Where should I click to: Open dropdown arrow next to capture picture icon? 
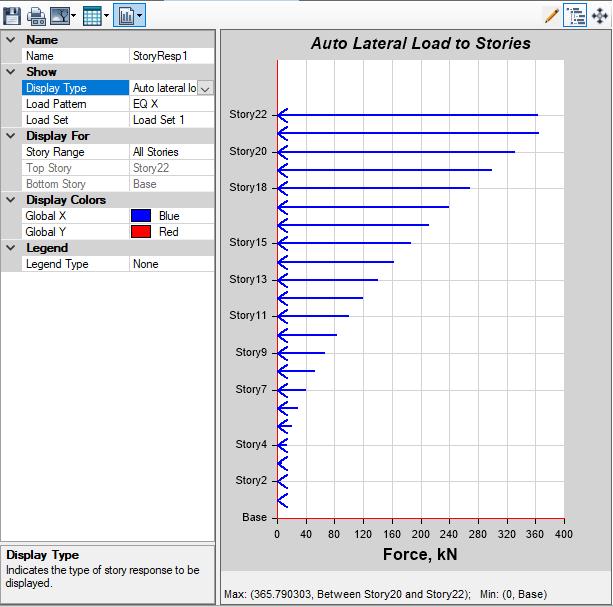click(x=73, y=16)
